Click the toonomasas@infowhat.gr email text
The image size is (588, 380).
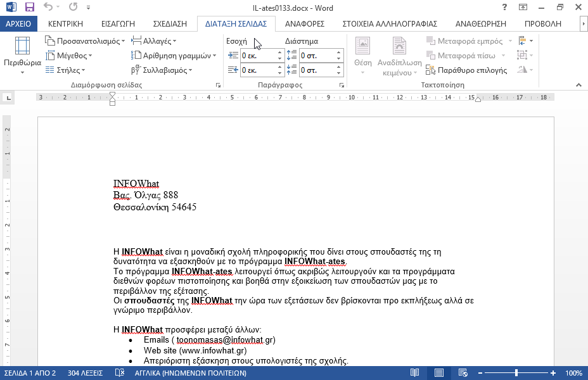[226, 340]
